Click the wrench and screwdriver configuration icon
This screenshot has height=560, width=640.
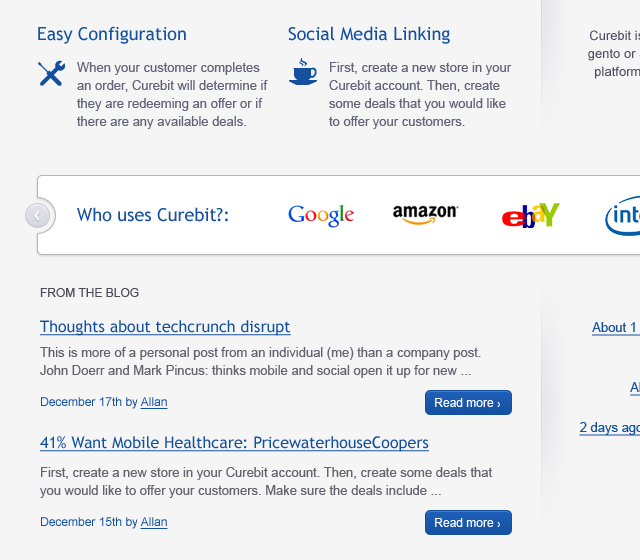pyautogui.click(x=51, y=74)
